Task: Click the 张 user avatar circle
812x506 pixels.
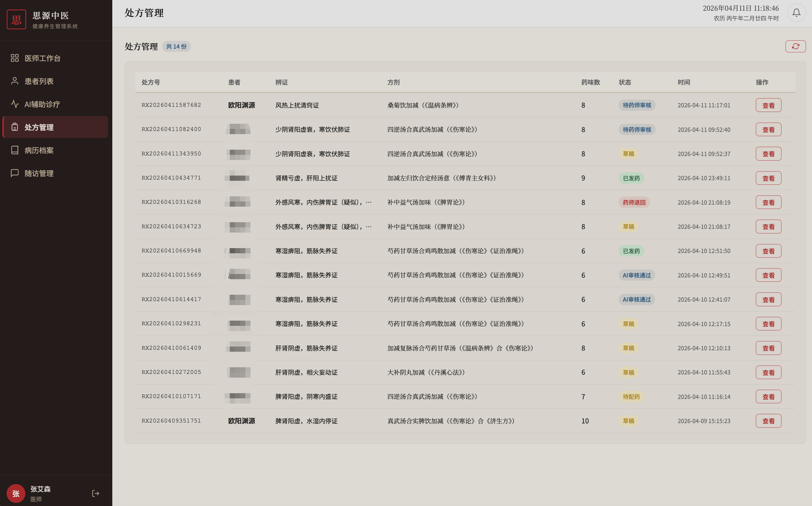Action: pyautogui.click(x=16, y=493)
